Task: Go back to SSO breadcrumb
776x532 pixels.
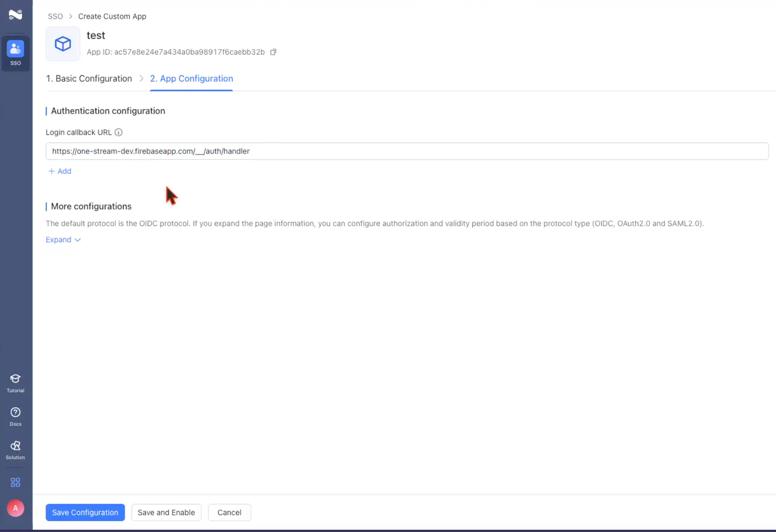Action: pos(55,17)
